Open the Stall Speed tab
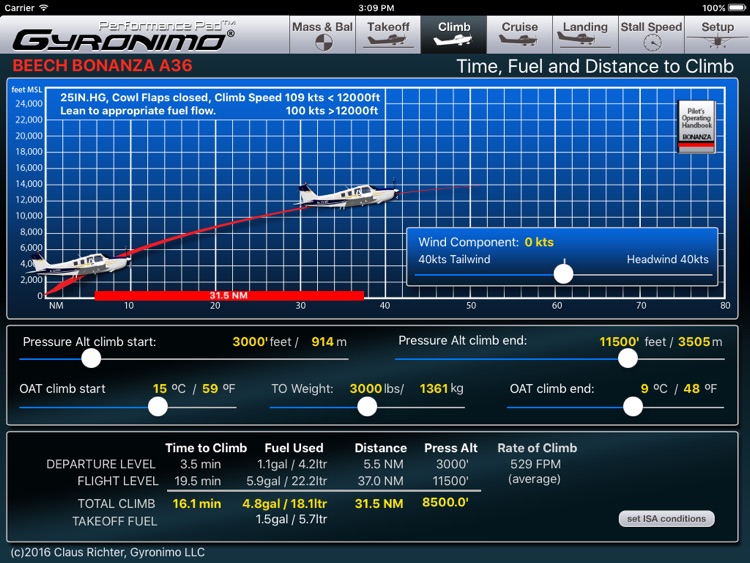 (x=651, y=34)
